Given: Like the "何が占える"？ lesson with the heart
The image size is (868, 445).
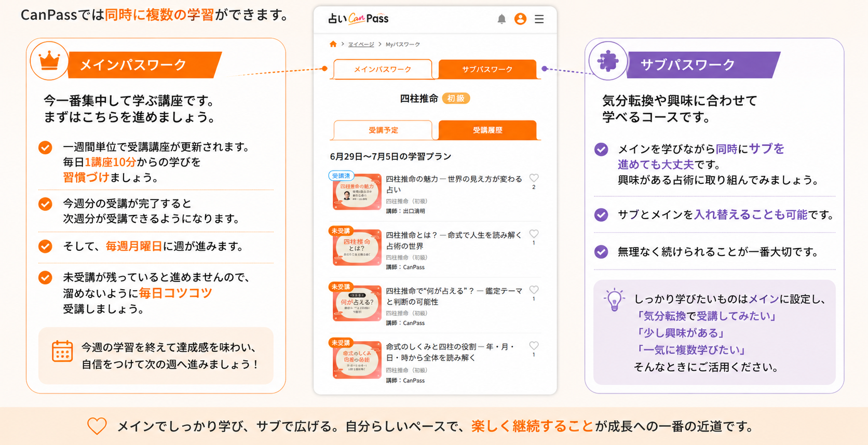Looking at the screenshot, I should tap(534, 290).
